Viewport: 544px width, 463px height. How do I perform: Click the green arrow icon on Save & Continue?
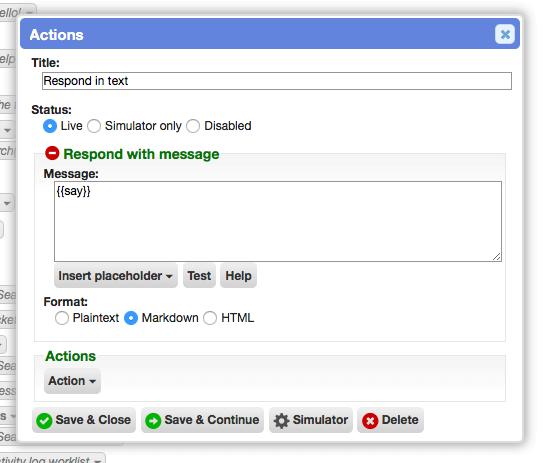153,421
